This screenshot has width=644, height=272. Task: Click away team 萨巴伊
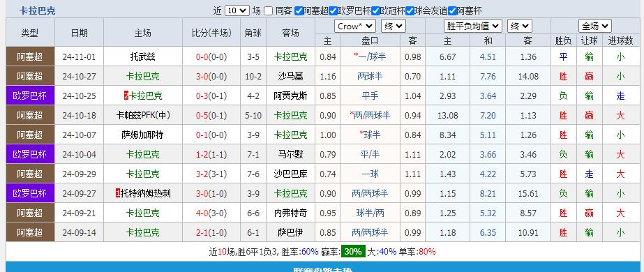[290, 233]
